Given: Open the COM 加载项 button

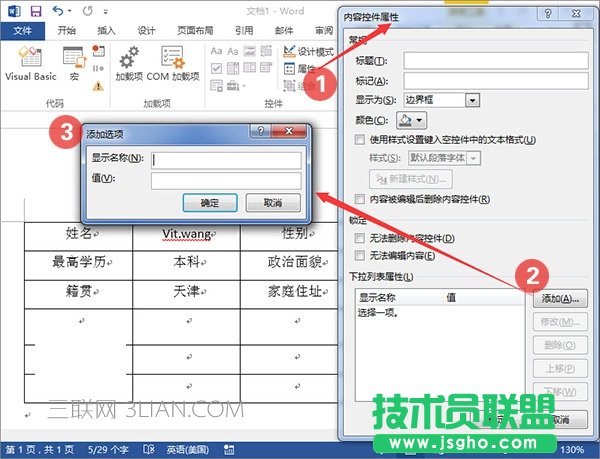Looking at the screenshot, I should point(173,63).
